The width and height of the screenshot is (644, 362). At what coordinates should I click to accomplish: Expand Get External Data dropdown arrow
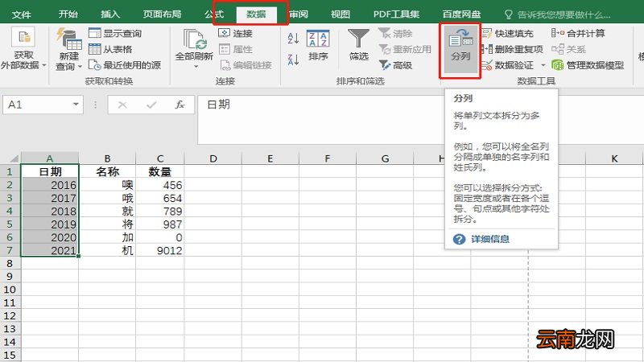point(44,65)
